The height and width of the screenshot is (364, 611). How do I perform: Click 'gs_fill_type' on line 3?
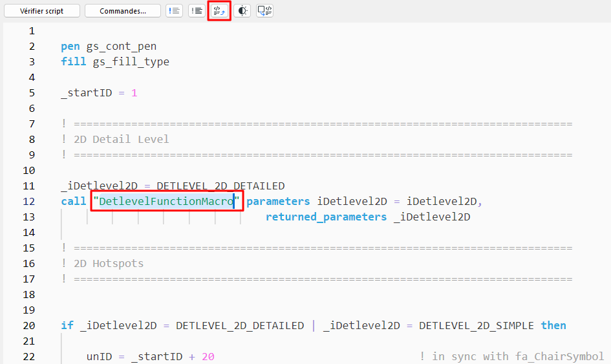[x=131, y=62]
